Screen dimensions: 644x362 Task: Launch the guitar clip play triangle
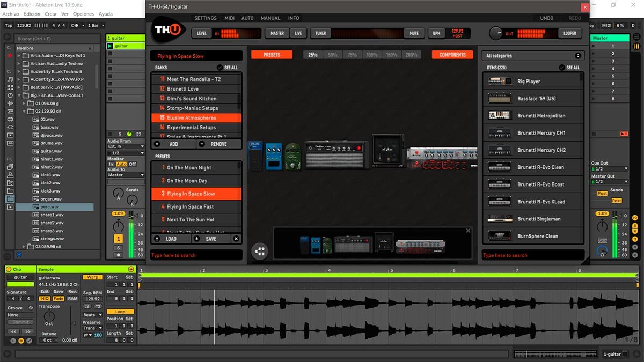click(x=110, y=46)
